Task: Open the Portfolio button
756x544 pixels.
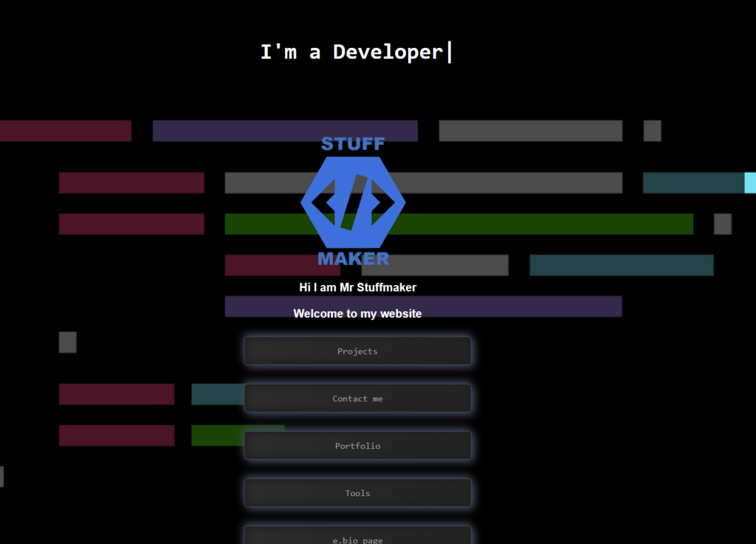Action: click(x=357, y=446)
